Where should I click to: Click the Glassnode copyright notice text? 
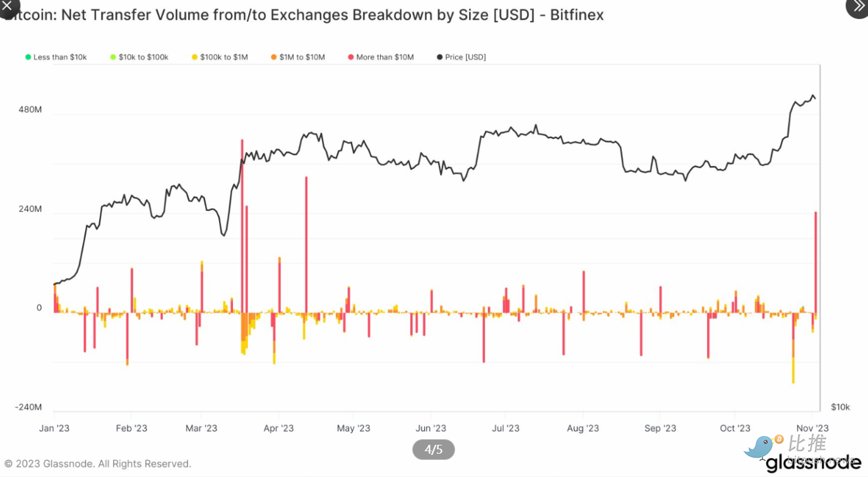coord(98,464)
